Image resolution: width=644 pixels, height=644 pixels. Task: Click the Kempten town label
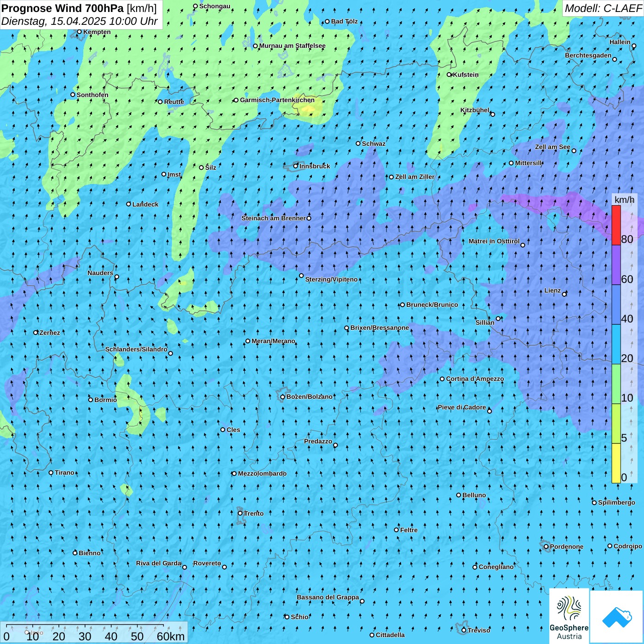coord(97,32)
